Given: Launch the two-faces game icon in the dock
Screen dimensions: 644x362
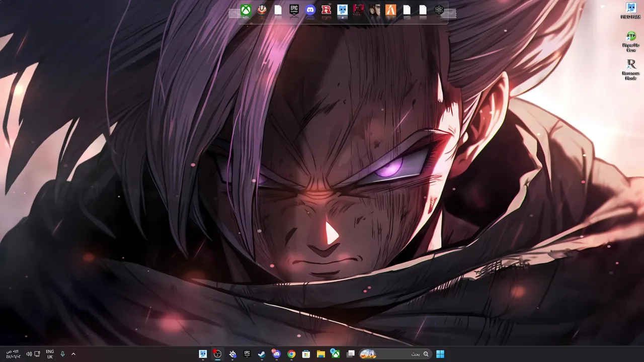Looking at the screenshot, I should (374, 10).
